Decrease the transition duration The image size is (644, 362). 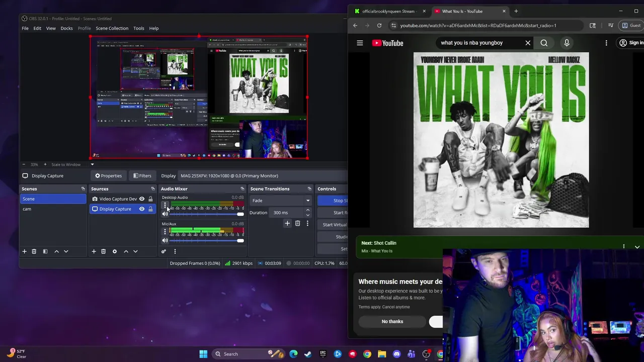pos(308,215)
